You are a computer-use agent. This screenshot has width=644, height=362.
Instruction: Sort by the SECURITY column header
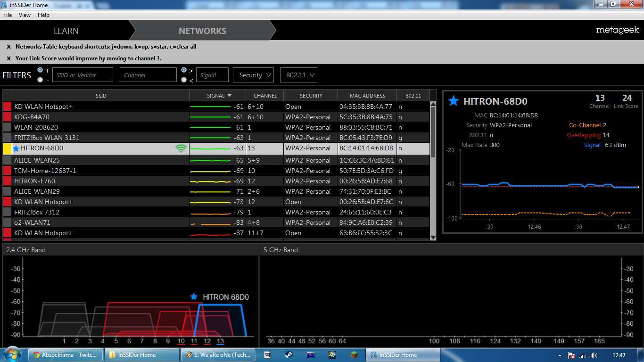(x=311, y=96)
